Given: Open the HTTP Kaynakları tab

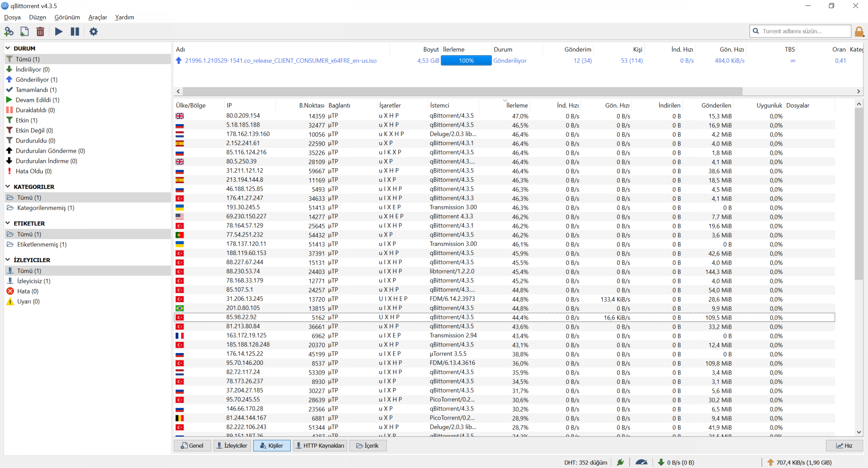Looking at the screenshot, I should (x=320, y=445).
